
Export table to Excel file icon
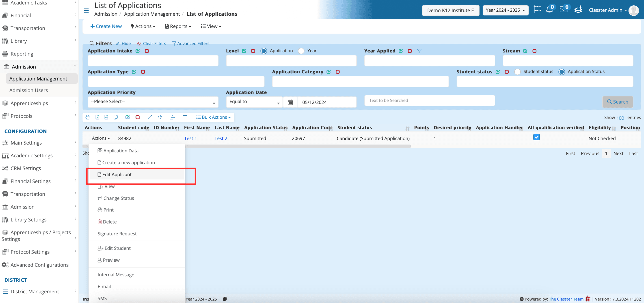tap(97, 117)
